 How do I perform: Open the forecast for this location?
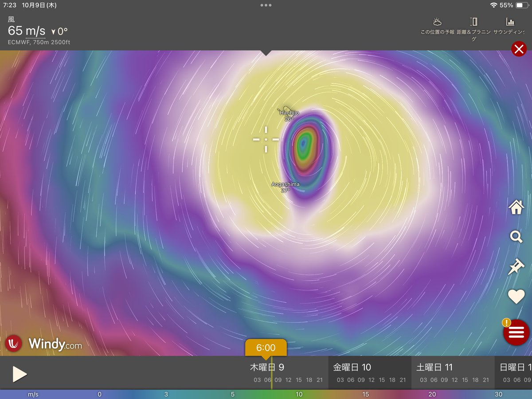[x=437, y=26]
